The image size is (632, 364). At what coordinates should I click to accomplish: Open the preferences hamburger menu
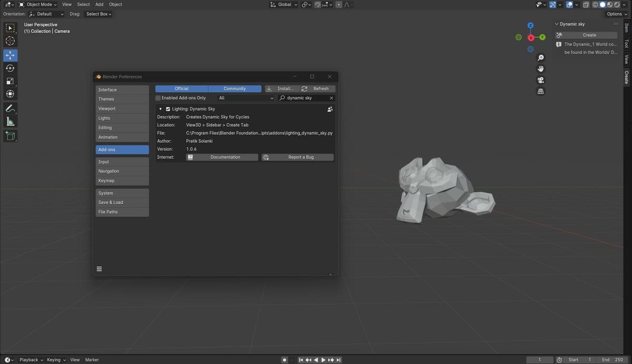(99, 269)
